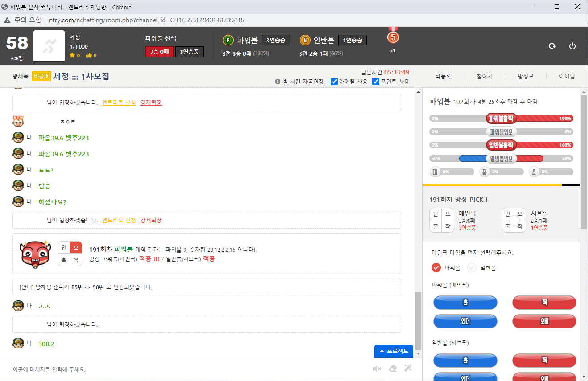
Task: Mute chat sound with the speaker icon
Action: (377, 369)
